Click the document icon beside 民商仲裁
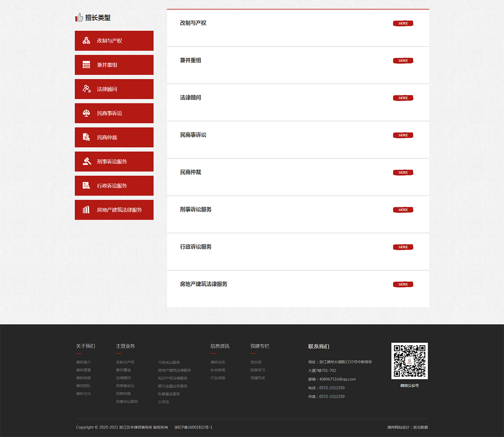This screenshot has width=504, height=437. point(87,137)
